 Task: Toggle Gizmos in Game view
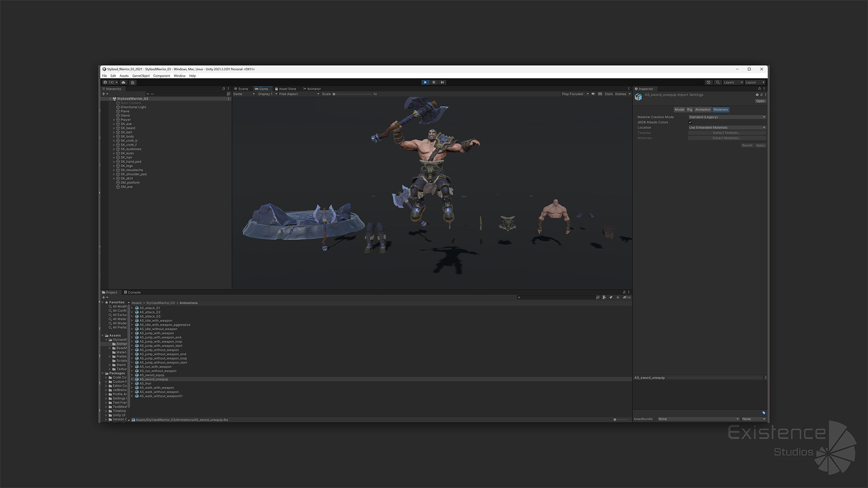tap(620, 94)
